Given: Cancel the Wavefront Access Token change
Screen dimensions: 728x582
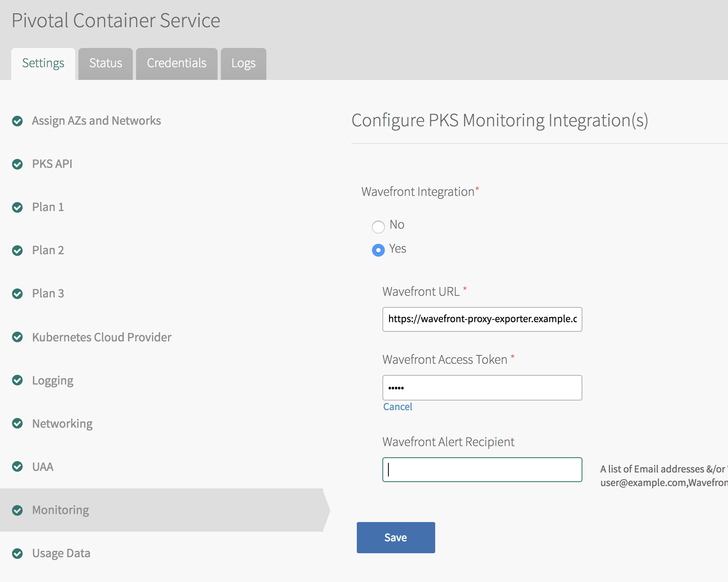Looking at the screenshot, I should pyautogui.click(x=397, y=406).
